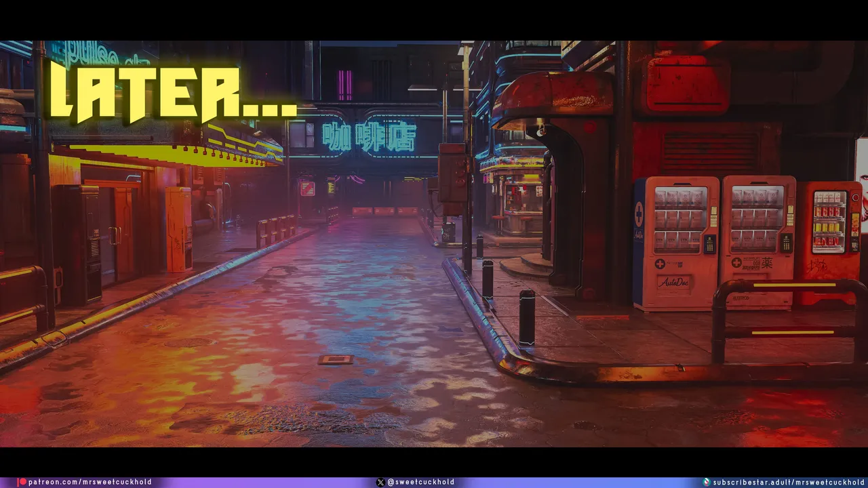Viewport: 868px width, 488px height.
Task: Open the patreon.com/mrsweetcuckhold link
Action: (x=90, y=482)
